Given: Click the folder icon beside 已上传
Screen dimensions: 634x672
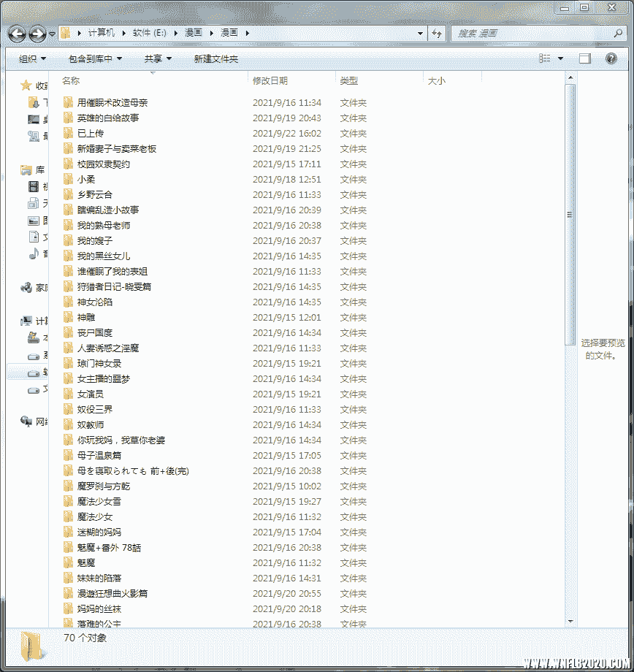Looking at the screenshot, I should point(68,133).
